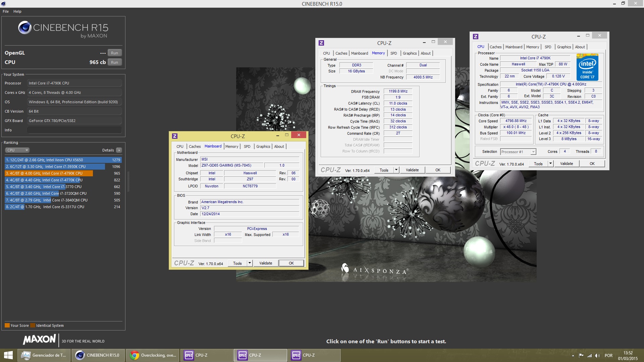
Task: Click the Core Speed value 4798.88 MHz
Action: pyautogui.click(x=516, y=121)
